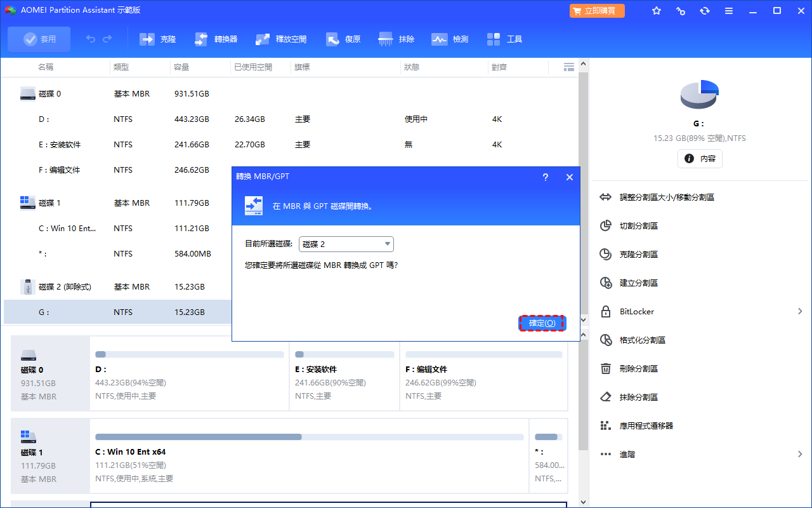Click the 內容 (Properties) button
This screenshot has width=812, height=508.
point(700,159)
